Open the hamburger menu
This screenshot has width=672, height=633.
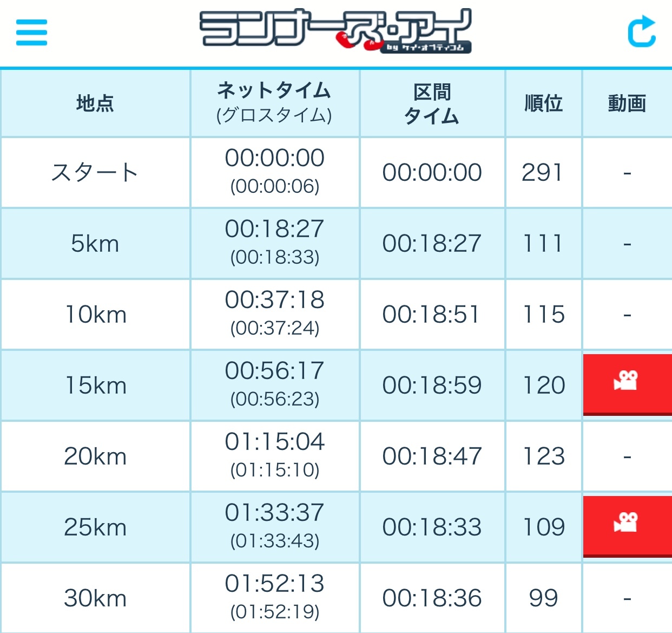tap(31, 32)
